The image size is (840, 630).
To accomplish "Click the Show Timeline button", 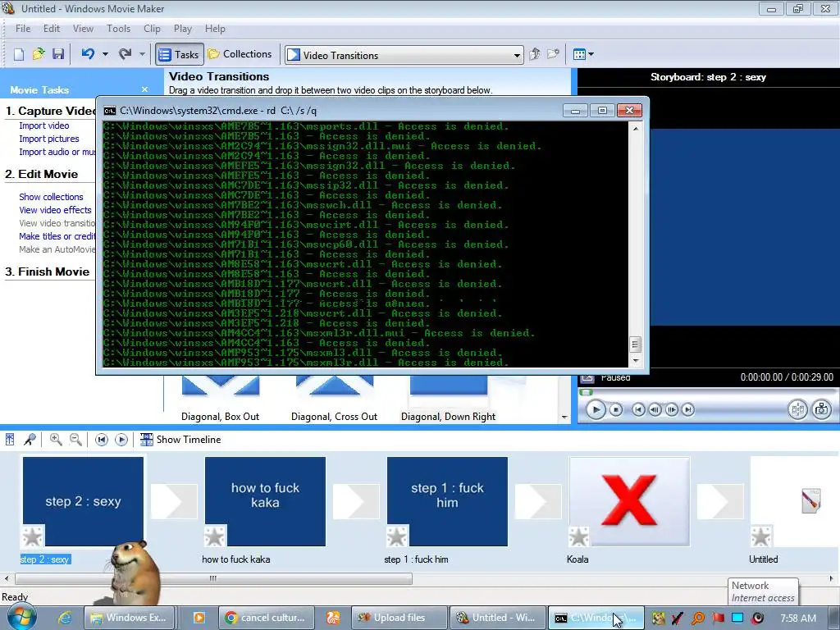I will [180, 440].
